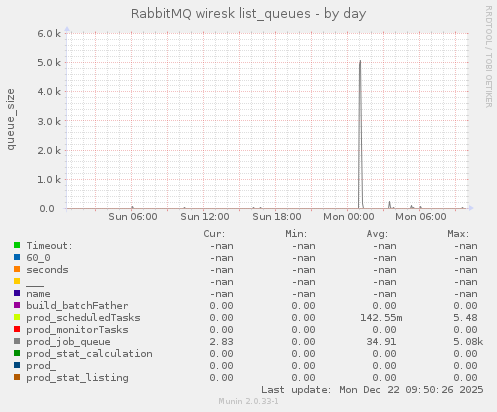
Task: Click prod_job_queue current value 2.83
Action: [221, 342]
